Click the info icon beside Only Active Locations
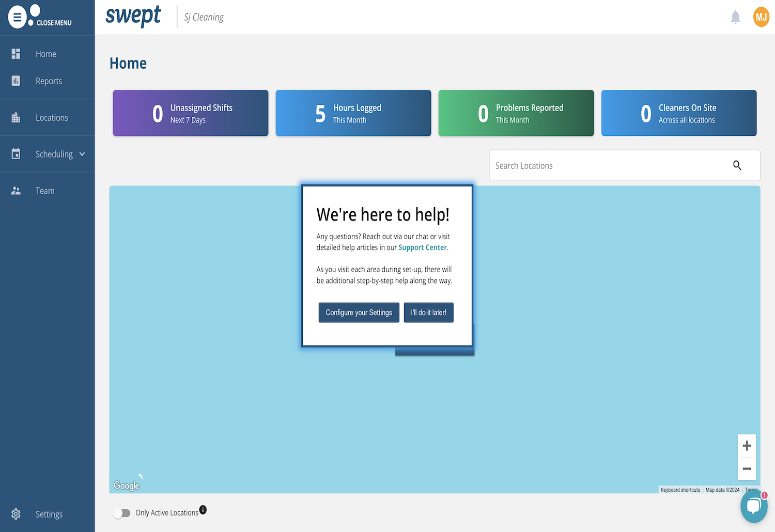This screenshot has height=532, width=775. pyautogui.click(x=203, y=510)
